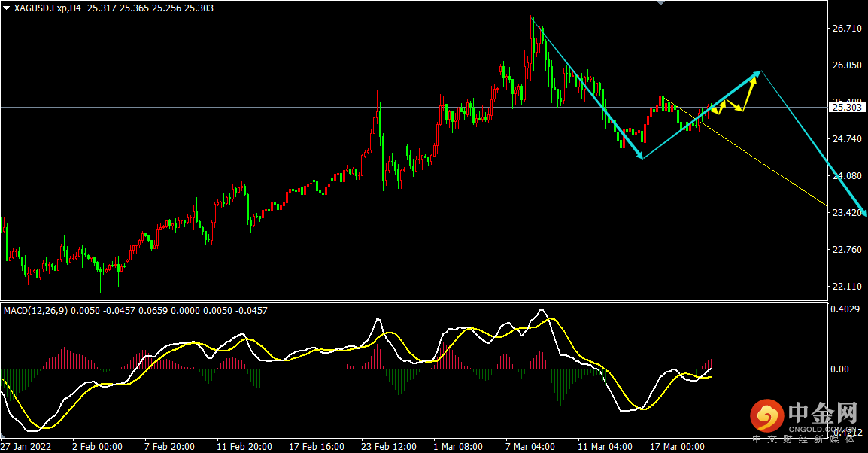Click the 1 Mar 08:00 time label
868x453 pixels.
click(x=458, y=446)
